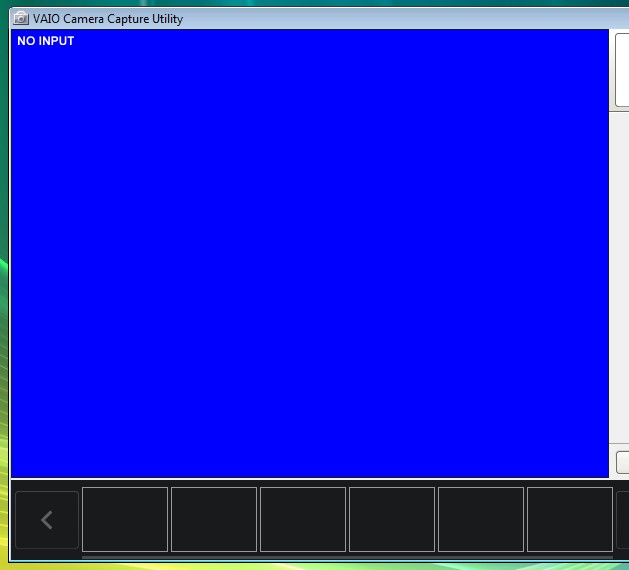Click the left arrow to scroll thumbnails back
The height and width of the screenshot is (570, 629).
click(46, 520)
